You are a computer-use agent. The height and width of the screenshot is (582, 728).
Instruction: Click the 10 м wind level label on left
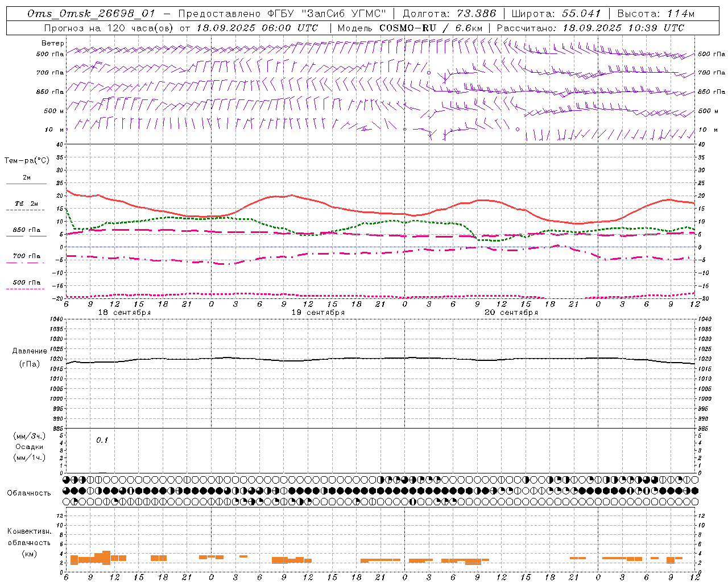tap(55, 130)
